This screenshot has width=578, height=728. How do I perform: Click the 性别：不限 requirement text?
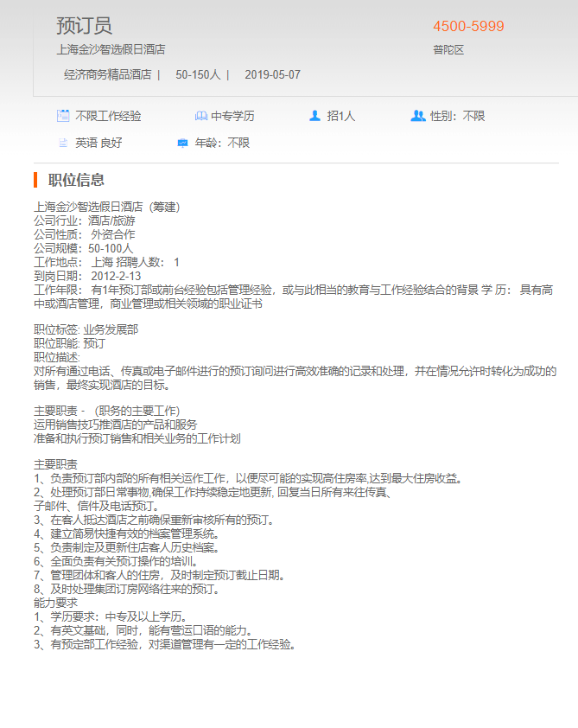tap(458, 116)
